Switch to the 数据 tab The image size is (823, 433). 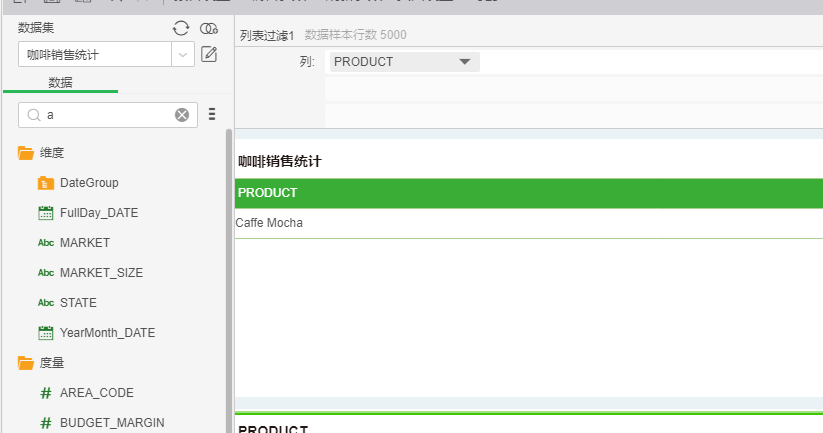pos(60,82)
